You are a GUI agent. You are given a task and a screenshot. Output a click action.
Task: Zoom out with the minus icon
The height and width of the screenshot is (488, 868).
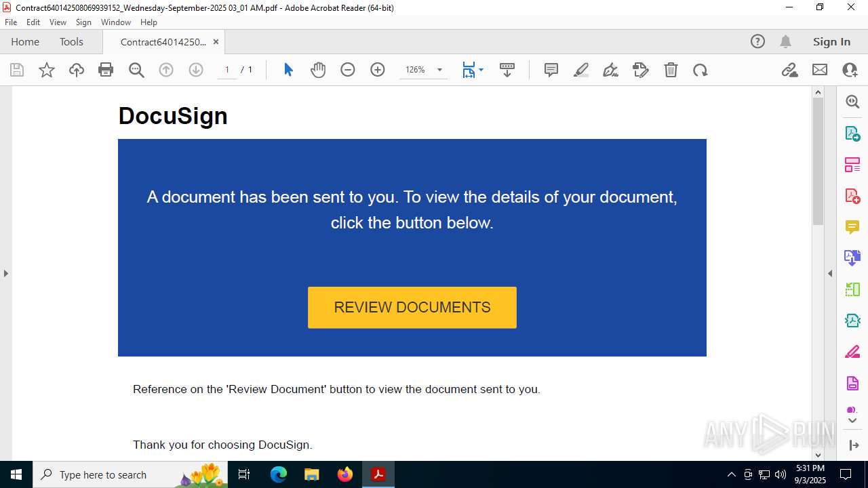click(x=348, y=70)
